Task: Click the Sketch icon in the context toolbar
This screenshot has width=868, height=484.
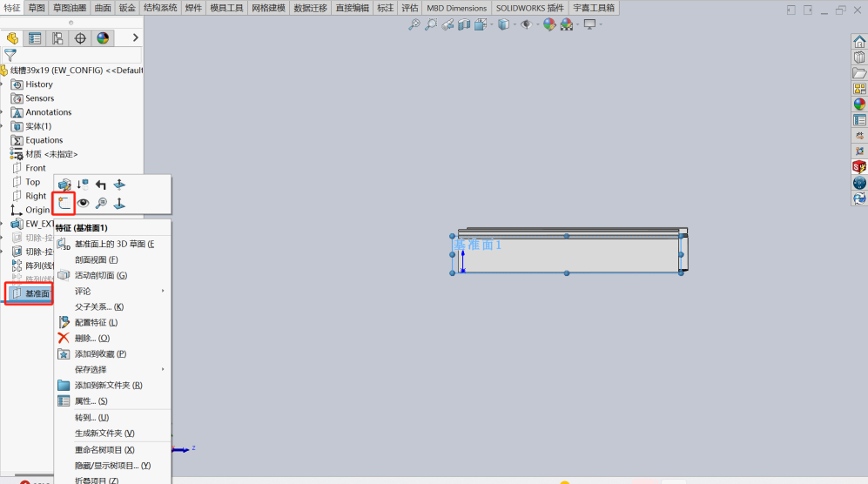Action: (64, 203)
